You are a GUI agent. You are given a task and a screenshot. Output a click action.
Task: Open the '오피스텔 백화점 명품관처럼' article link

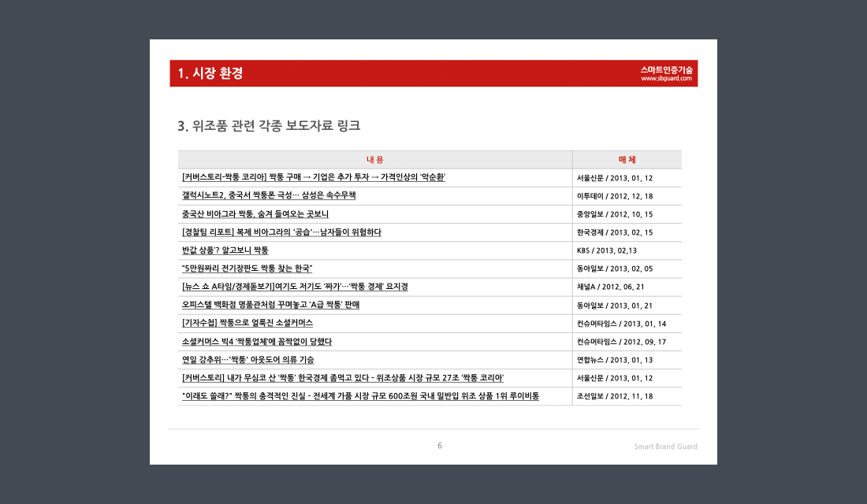click(x=270, y=305)
